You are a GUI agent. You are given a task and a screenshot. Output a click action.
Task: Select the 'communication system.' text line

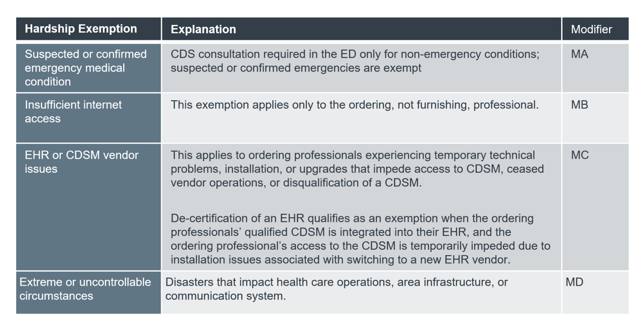(225, 296)
